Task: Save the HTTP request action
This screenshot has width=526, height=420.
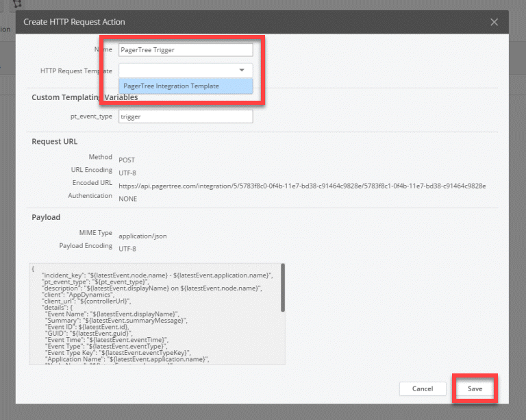Action: click(x=475, y=388)
